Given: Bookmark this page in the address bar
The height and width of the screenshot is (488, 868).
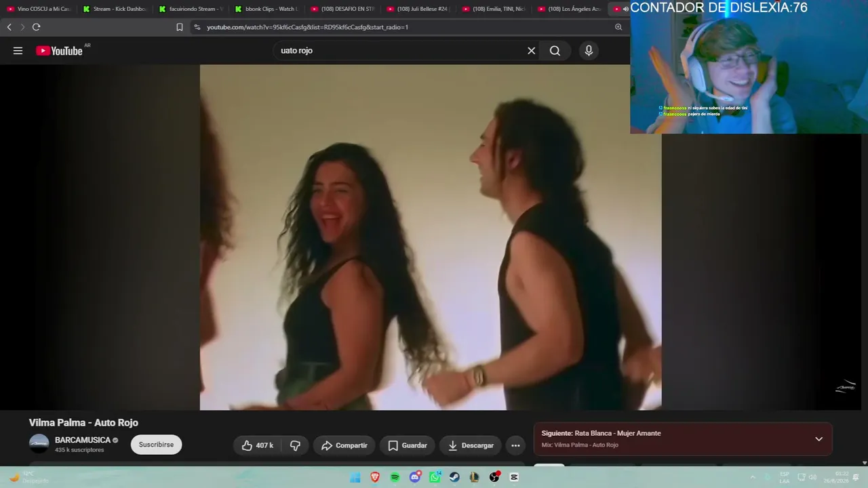Looking at the screenshot, I should click(180, 27).
